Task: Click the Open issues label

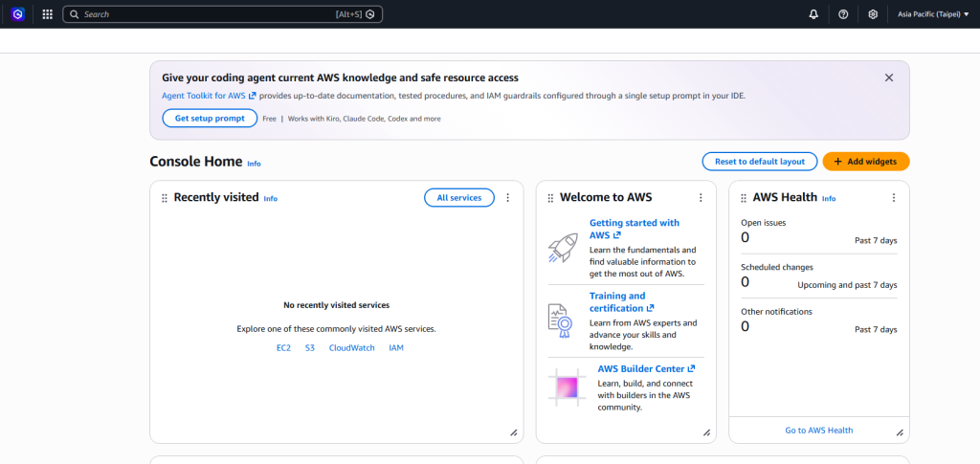Action: 764,222
